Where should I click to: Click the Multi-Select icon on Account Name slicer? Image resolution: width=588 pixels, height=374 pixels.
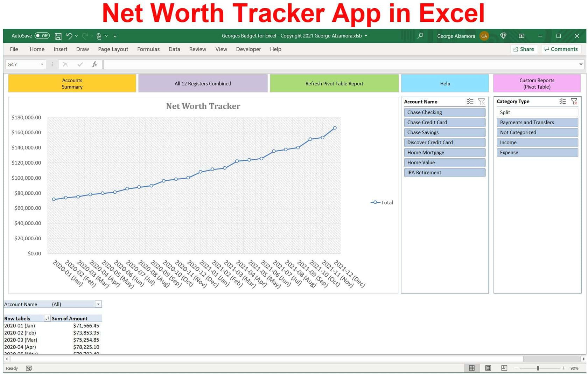pyautogui.click(x=470, y=101)
